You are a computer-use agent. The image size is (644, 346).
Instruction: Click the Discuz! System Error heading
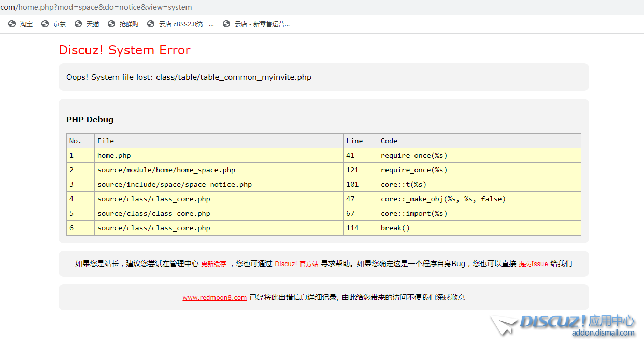tap(124, 50)
